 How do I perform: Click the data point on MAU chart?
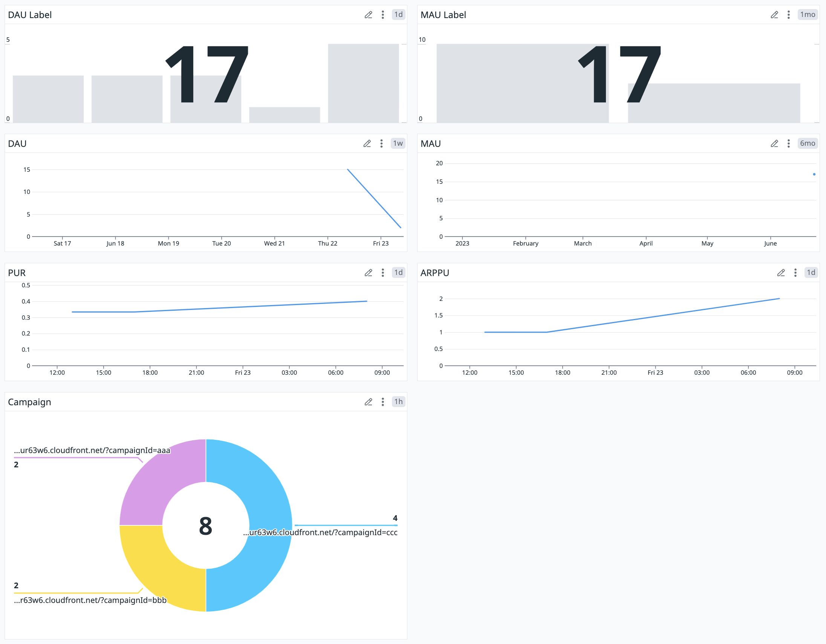point(814,174)
